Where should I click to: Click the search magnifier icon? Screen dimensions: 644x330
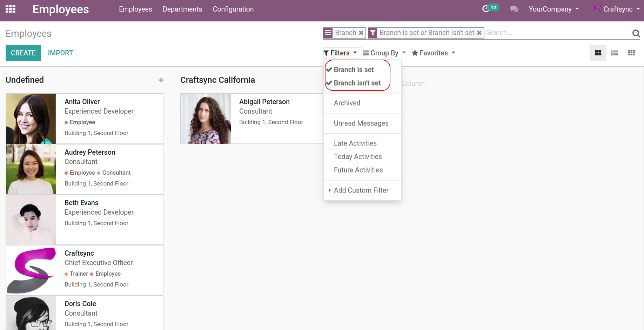pos(636,33)
